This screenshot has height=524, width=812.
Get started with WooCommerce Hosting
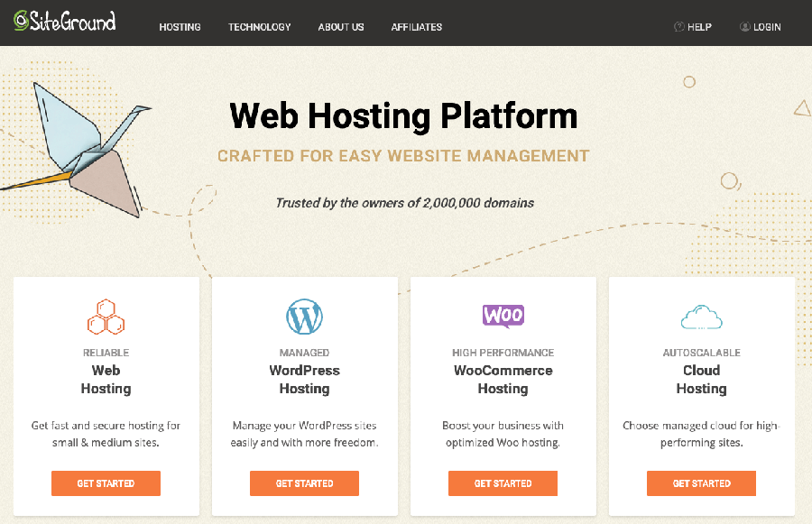tap(503, 483)
